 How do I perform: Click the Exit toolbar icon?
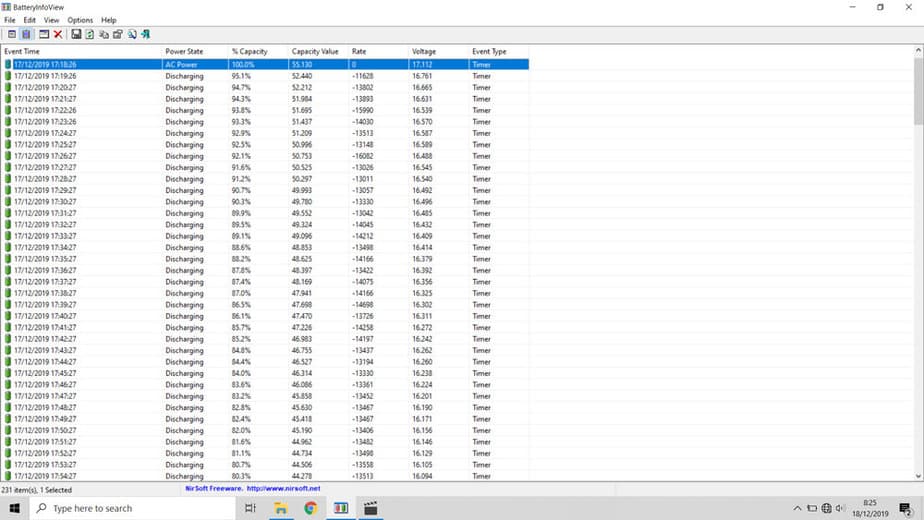[x=146, y=34]
